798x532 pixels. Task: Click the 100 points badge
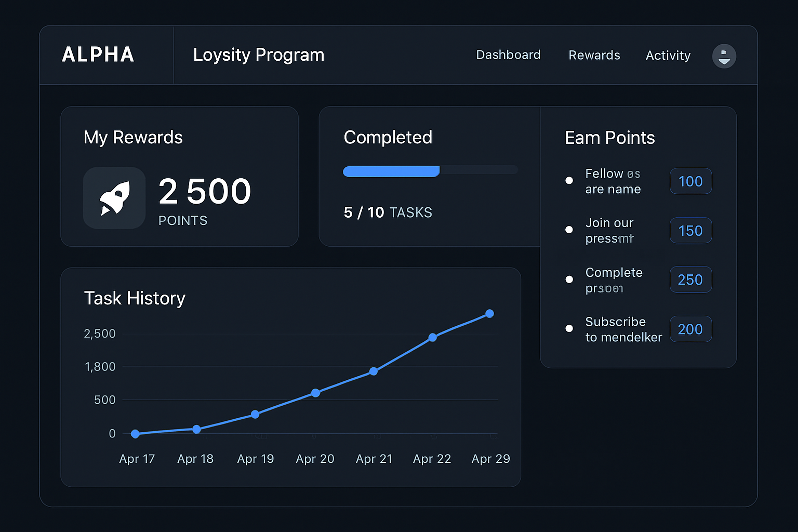(690, 181)
